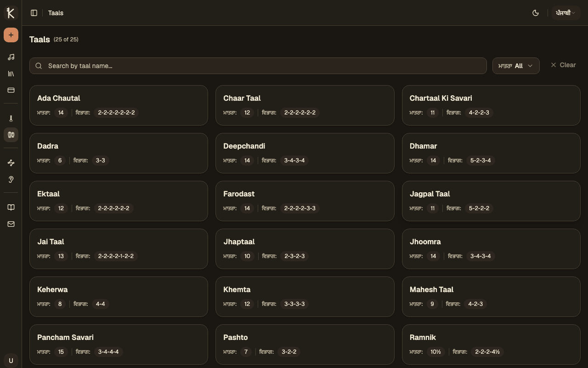Click the 4-4 division badge on Keherwa
This screenshot has width=588, height=368.
coord(100,304)
